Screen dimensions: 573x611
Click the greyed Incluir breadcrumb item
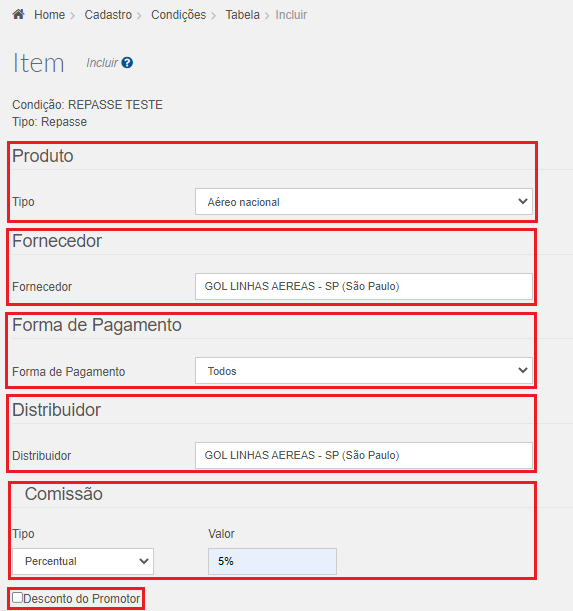click(291, 15)
